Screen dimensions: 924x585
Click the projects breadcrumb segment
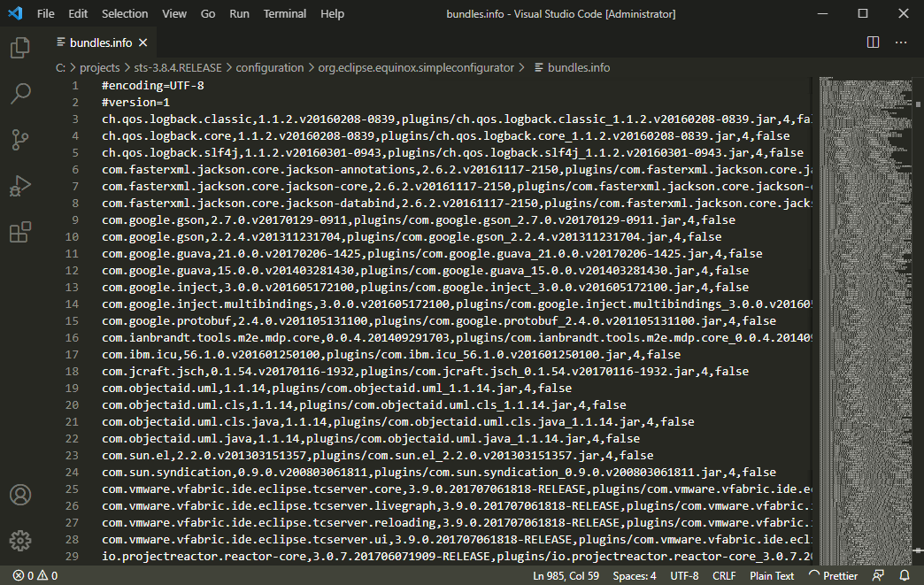[x=100, y=68]
